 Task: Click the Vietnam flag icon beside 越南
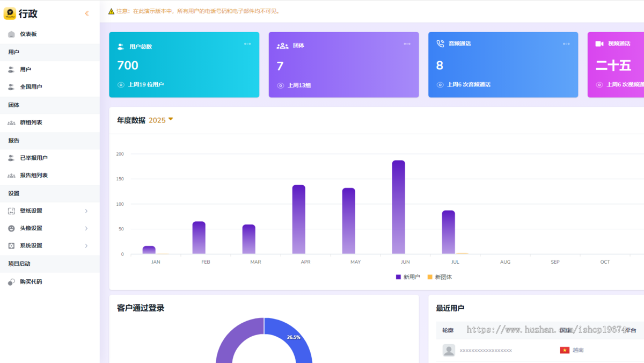565,350
